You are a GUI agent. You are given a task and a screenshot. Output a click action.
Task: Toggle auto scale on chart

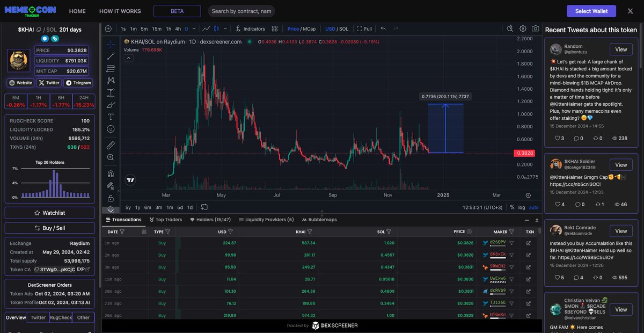click(534, 207)
